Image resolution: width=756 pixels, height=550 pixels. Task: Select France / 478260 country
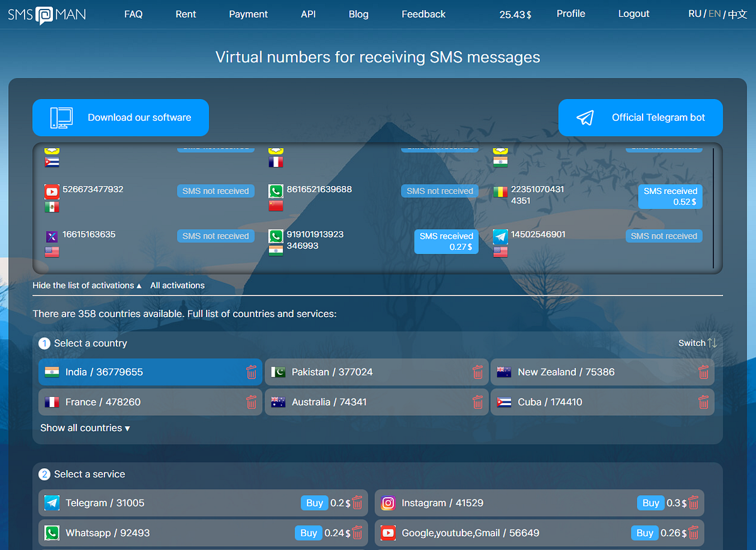click(x=150, y=402)
